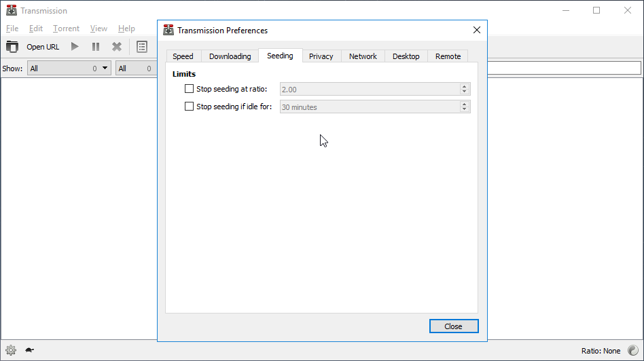Expand the second All filter dropdown
This screenshot has height=361, width=644.
point(137,69)
